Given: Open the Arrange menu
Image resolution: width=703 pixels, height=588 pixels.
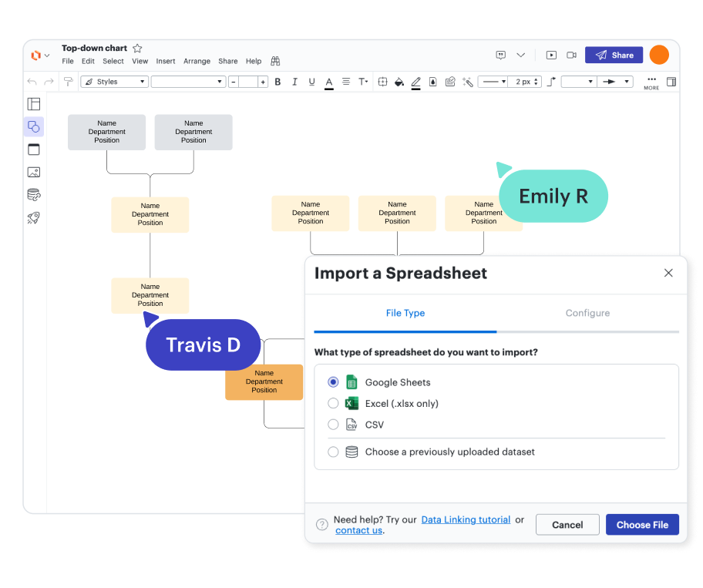Looking at the screenshot, I should click(197, 62).
